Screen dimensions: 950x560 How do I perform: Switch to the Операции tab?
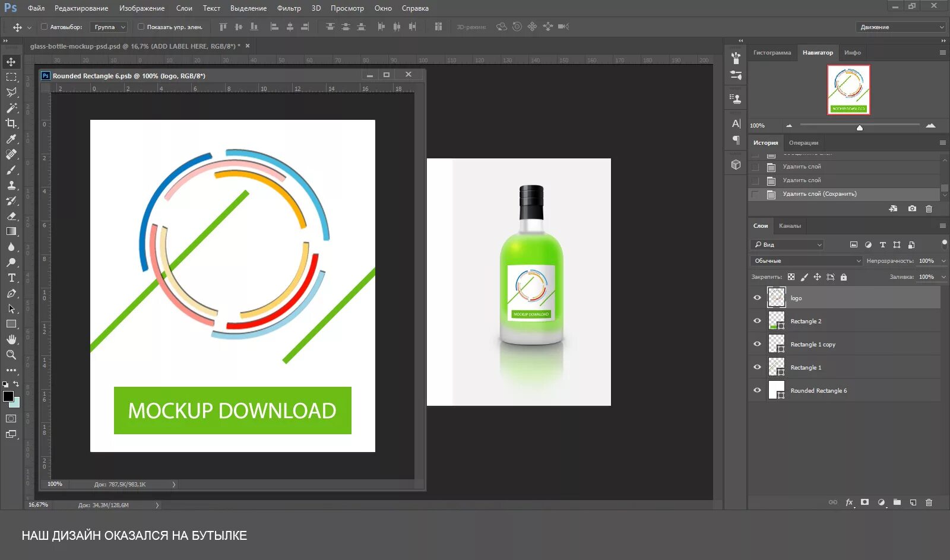[x=803, y=142]
